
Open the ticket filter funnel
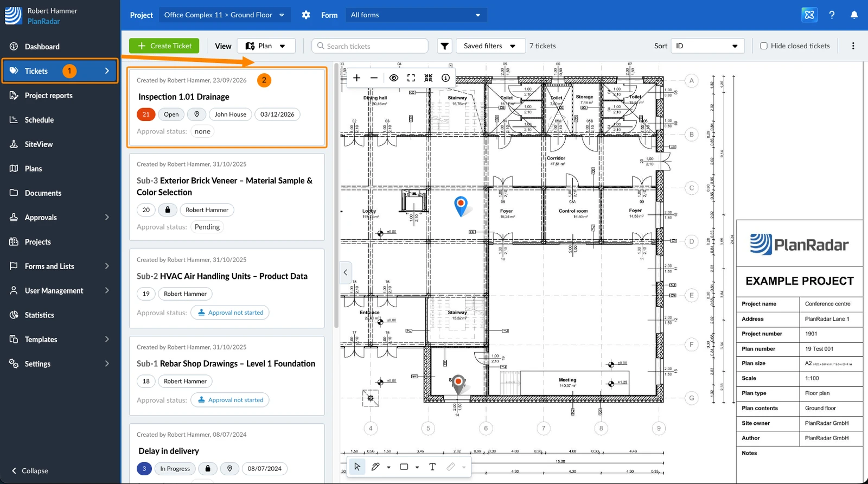click(x=445, y=46)
